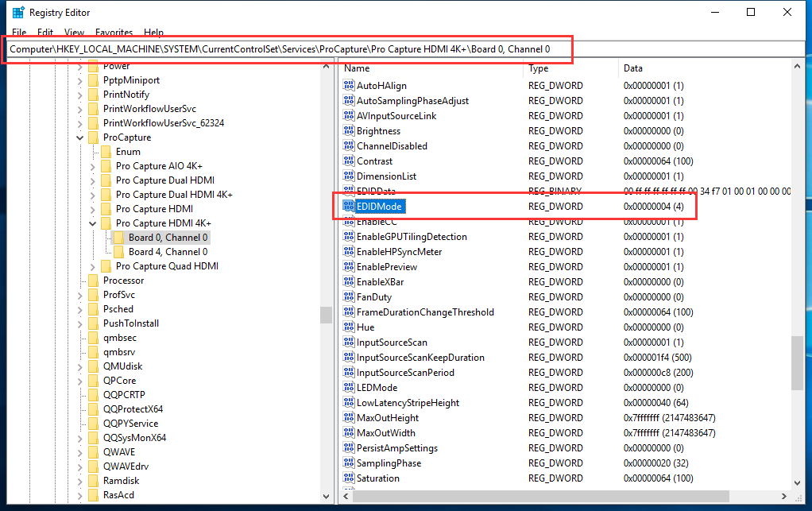Click the FanDuty value icon
The width and height of the screenshot is (812, 511).
click(349, 296)
